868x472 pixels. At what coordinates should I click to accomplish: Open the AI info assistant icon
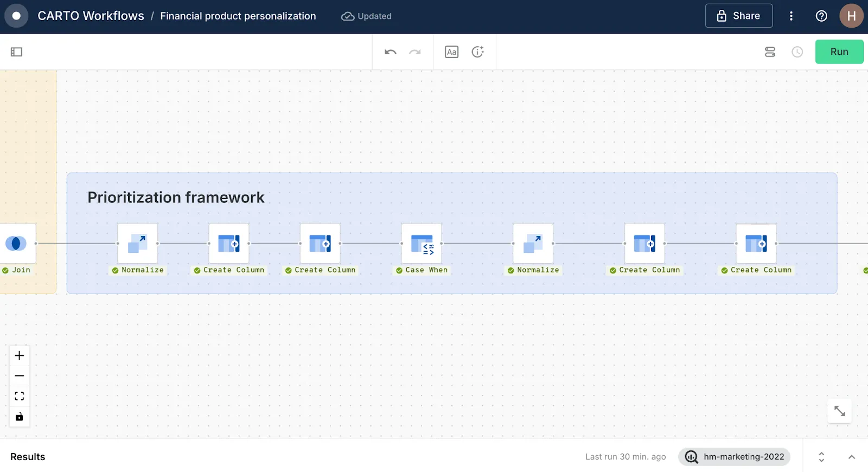(477, 52)
